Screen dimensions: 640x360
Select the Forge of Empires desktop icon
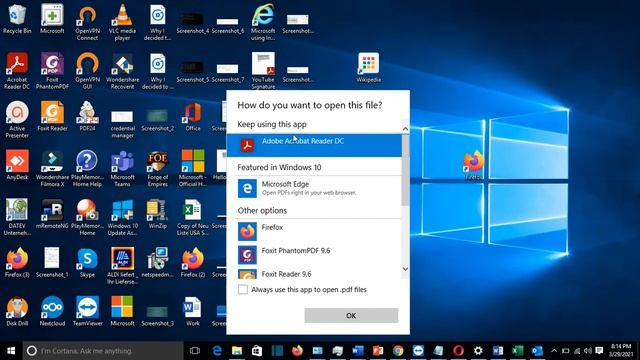(158, 169)
